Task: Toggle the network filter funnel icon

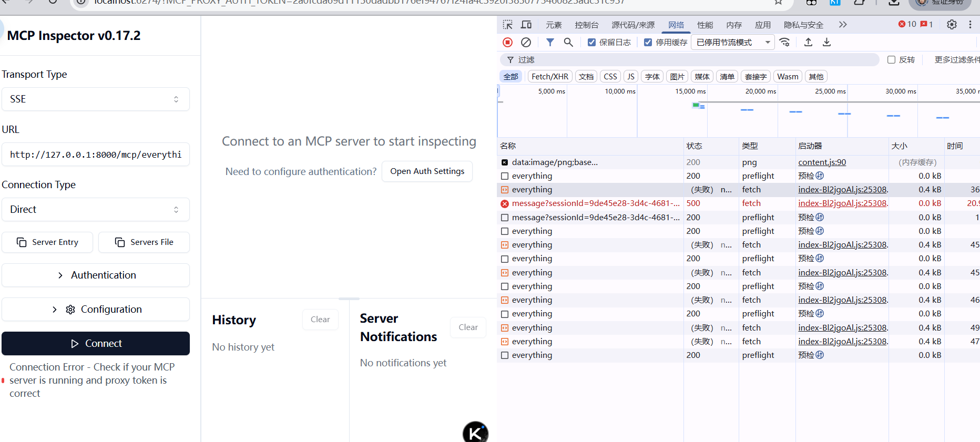Action: coord(550,42)
